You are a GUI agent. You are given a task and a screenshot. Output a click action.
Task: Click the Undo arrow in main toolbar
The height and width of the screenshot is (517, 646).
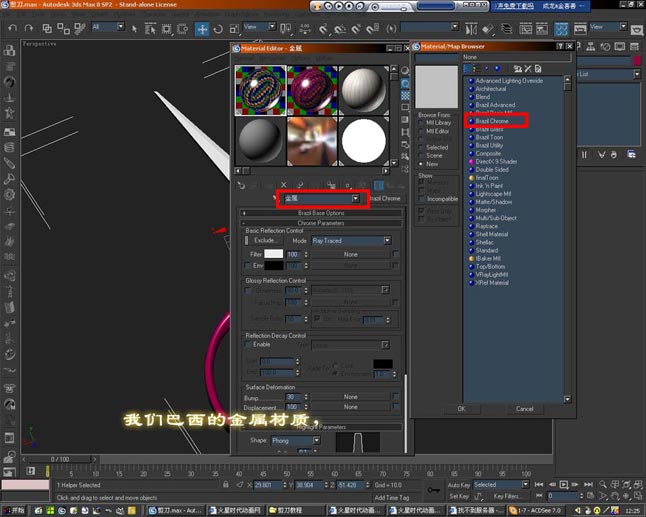tap(12, 28)
